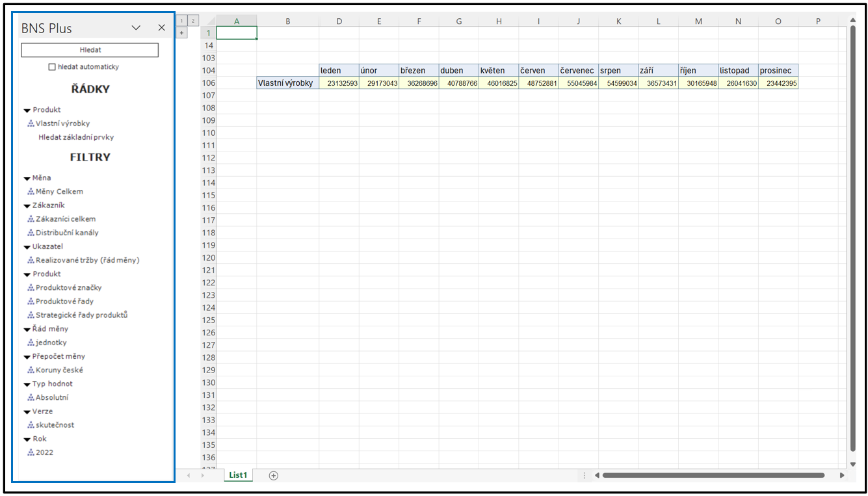This screenshot has height=496, width=868.
Task: Collapse the Měna filter group
Action: 27,178
